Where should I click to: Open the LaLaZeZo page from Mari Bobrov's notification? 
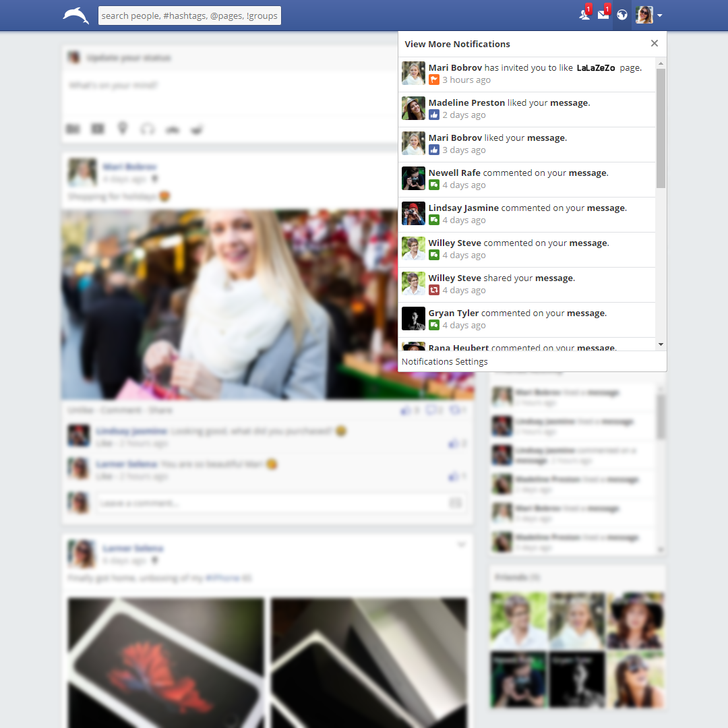click(x=597, y=67)
